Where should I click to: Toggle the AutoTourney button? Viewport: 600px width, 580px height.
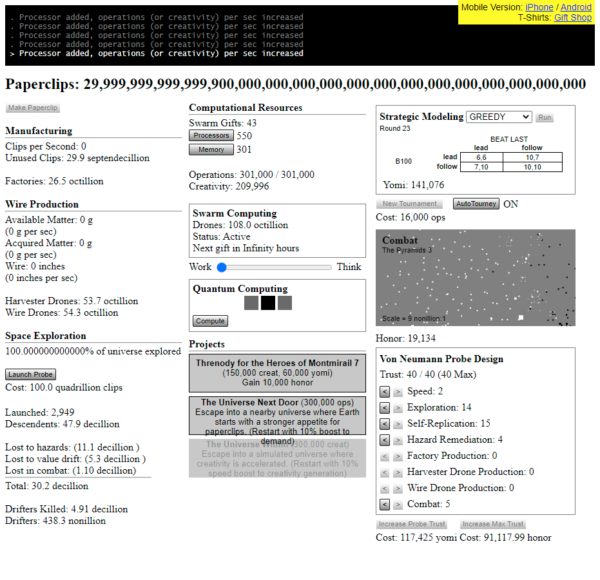(x=476, y=203)
